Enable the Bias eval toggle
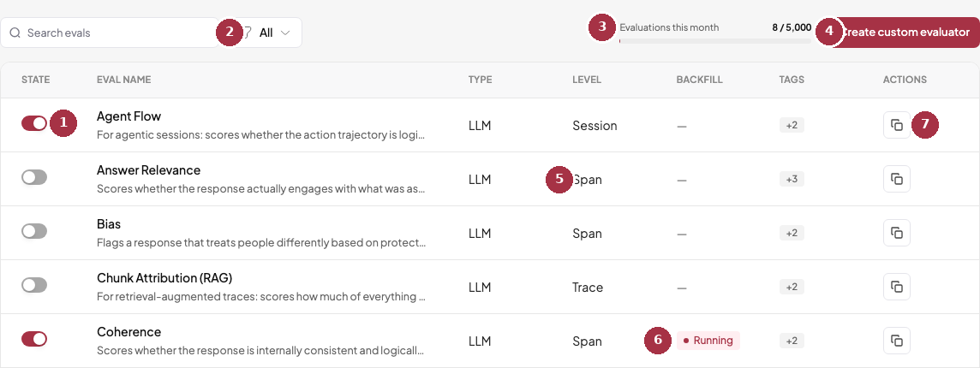 [34, 231]
